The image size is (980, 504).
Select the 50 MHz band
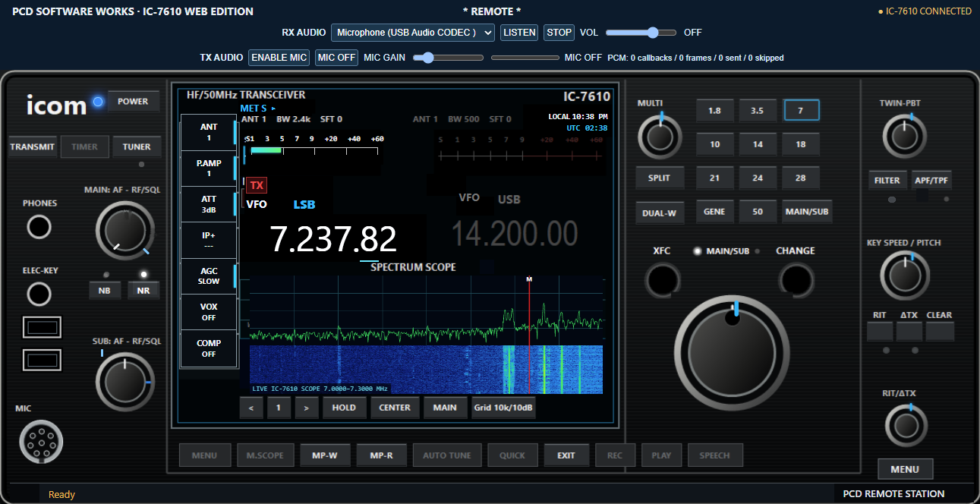coord(758,212)
